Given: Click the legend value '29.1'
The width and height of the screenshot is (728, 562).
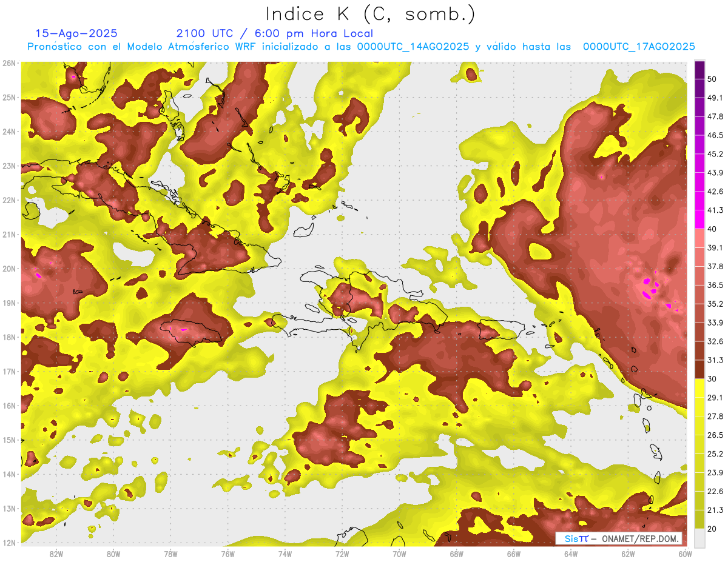Looking at the screenshot, I should tap(715, 398).
